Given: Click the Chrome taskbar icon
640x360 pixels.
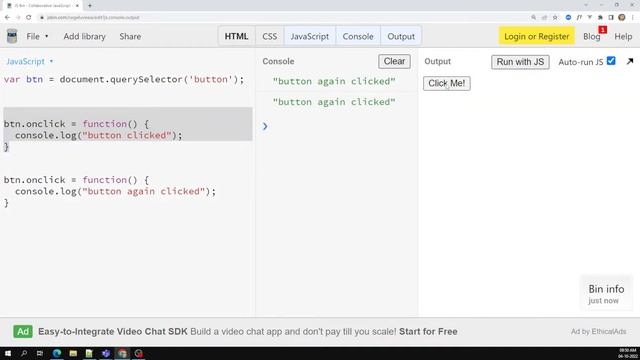Looking at the screenshot, I should [x=122, y=353].
